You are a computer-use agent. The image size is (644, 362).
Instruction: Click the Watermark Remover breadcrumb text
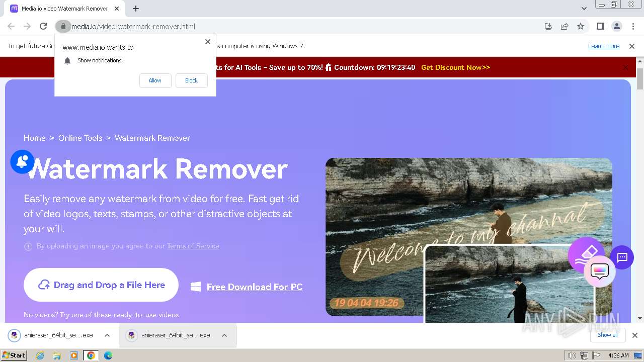pos(152,138)
